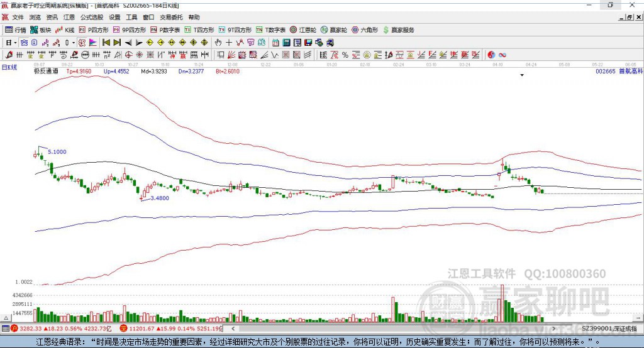644x348 pixels.
Task: Open 赢家服务 with dollar icon
Action: click(x=398, y=30)
